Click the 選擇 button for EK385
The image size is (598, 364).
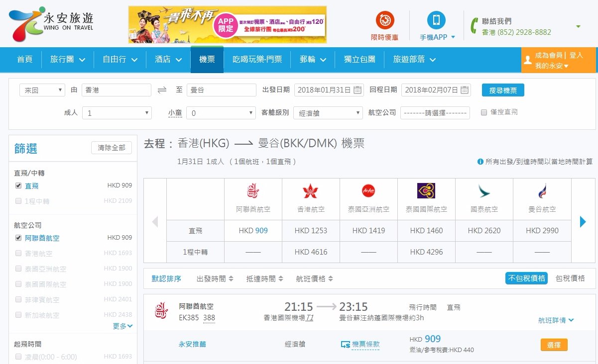pos(554,345)
